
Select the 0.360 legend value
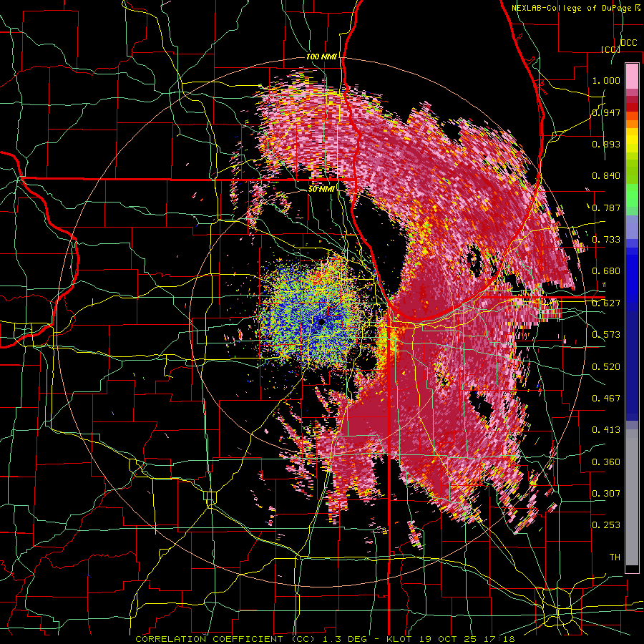point(606,462)
